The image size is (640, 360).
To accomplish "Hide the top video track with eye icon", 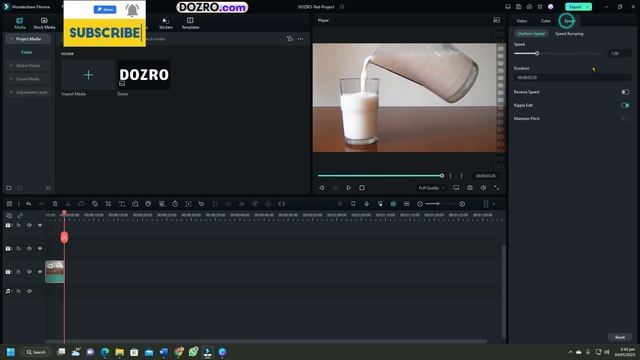I will (x=40, y=225).
